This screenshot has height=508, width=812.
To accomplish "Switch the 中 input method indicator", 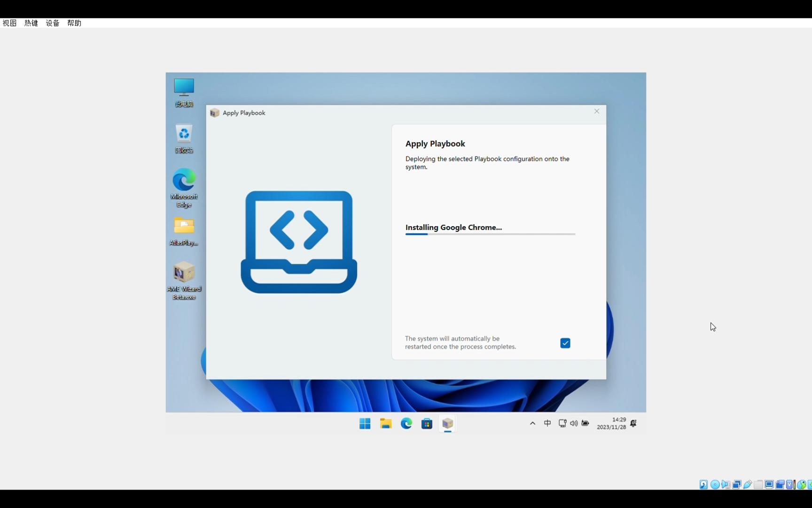I will 547,423.
